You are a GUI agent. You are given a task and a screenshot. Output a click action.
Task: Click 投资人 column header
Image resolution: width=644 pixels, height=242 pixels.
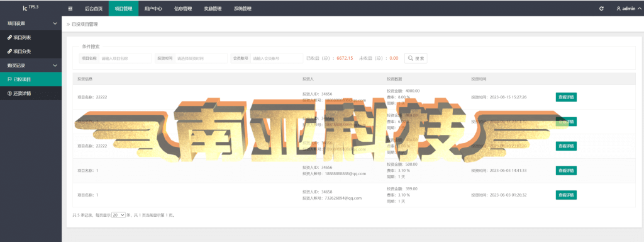(308, 79)
